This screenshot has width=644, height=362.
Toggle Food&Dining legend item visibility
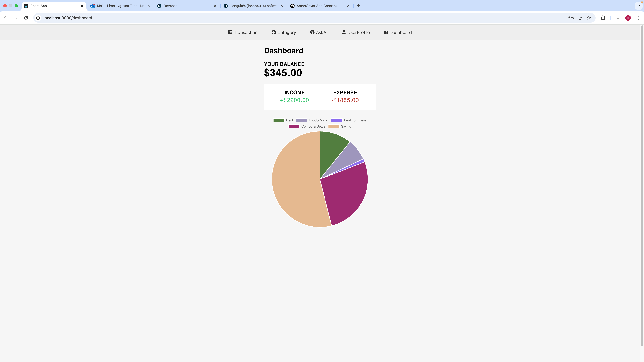click(318, 120)
